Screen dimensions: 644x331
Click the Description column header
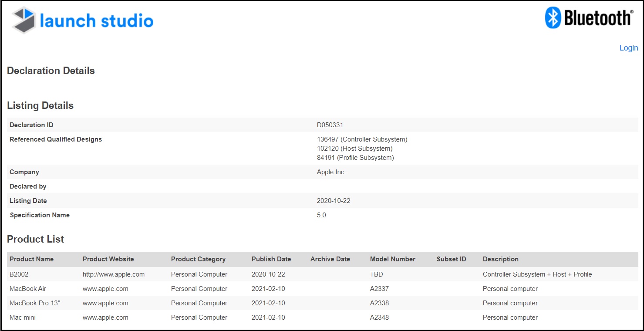501,259
